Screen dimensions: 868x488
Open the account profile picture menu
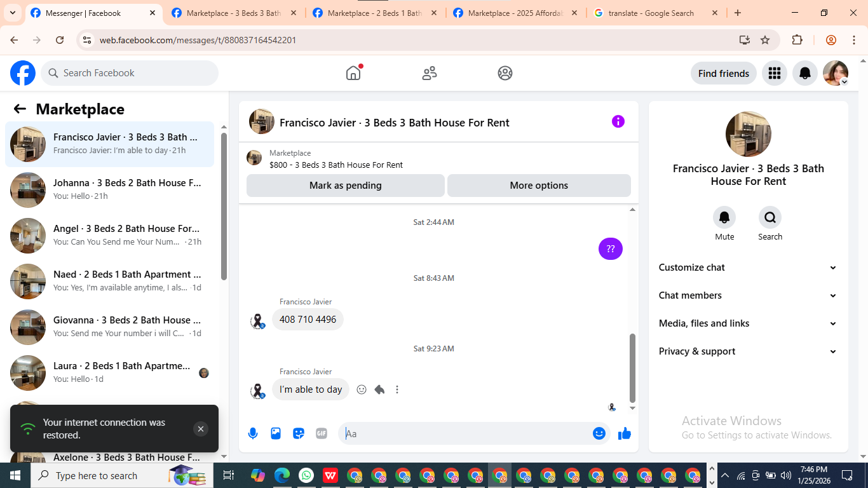[836, 73]
